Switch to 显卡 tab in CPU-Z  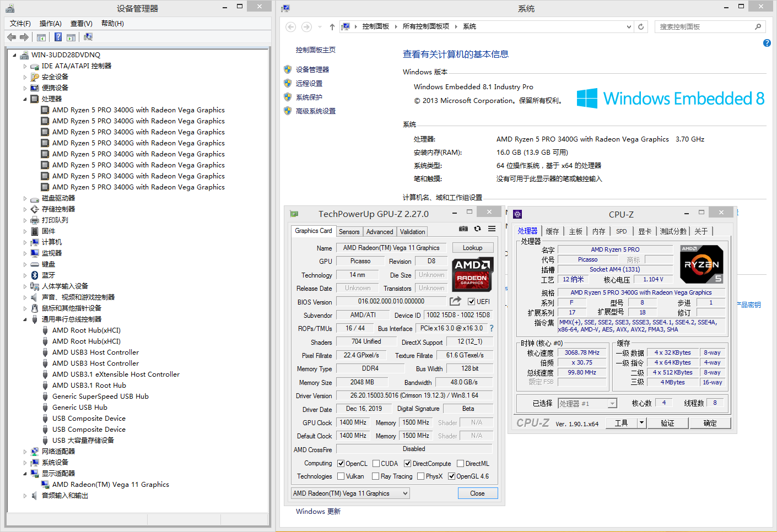point(645,231)
